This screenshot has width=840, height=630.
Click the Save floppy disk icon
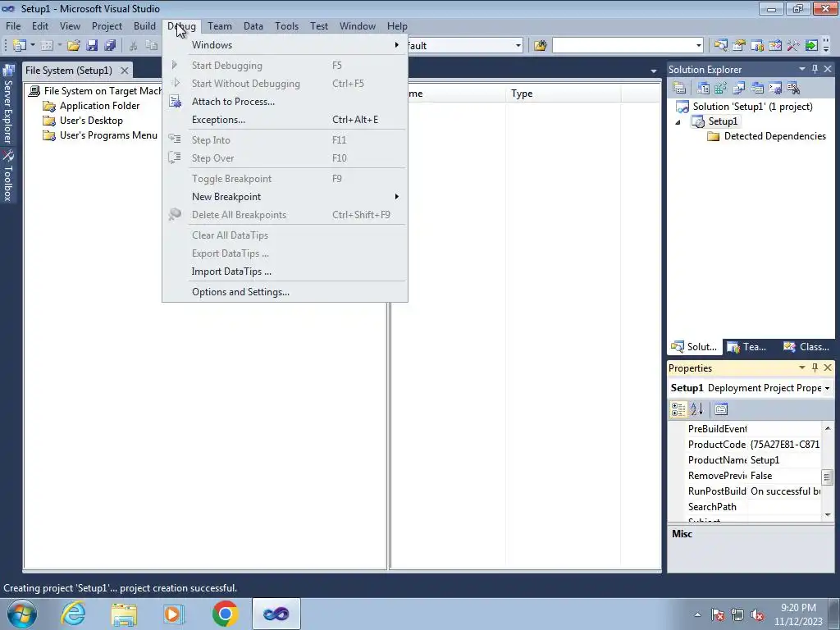tap(92, 46)
